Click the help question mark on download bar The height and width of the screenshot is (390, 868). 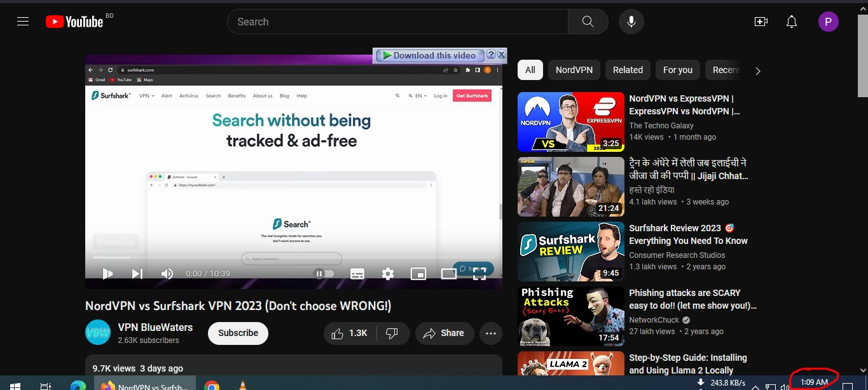point(490,55)
